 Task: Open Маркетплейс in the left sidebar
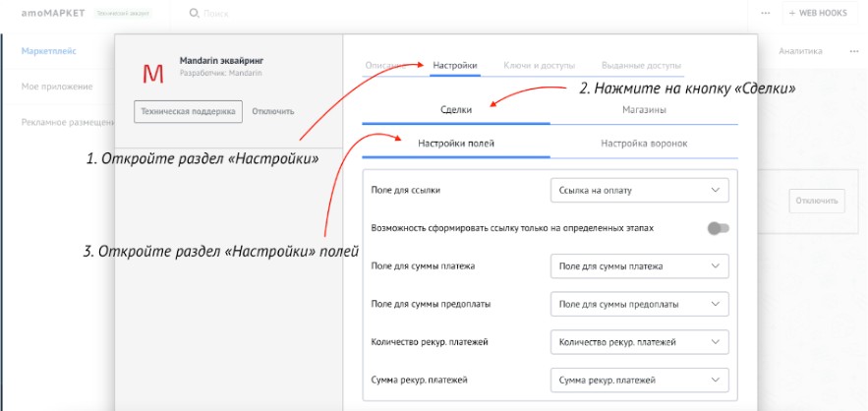(x=49, y=51)
